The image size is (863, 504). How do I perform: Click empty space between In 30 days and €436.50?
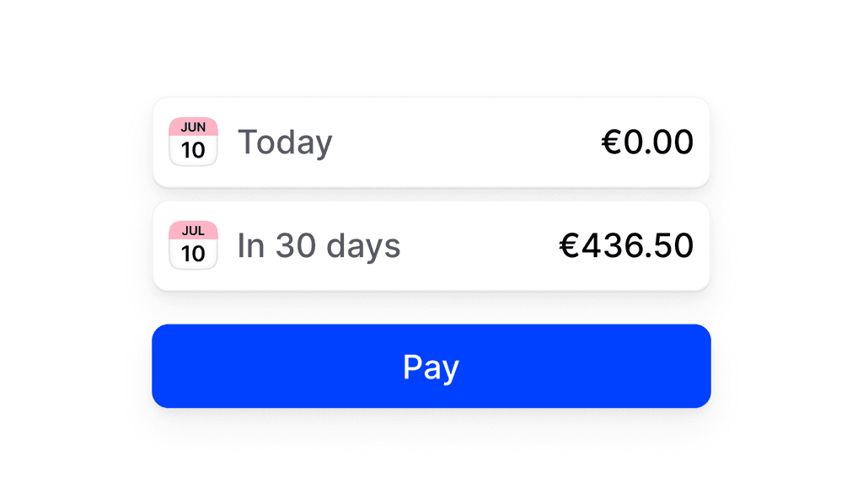pyautogui.click(x=480, y=246)
